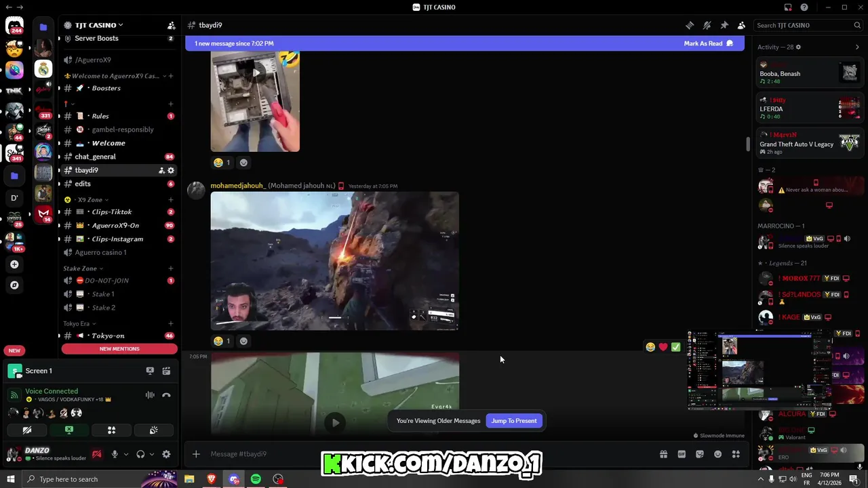Open the chat_general channel
Screen dimensions: 868x488
119,157
